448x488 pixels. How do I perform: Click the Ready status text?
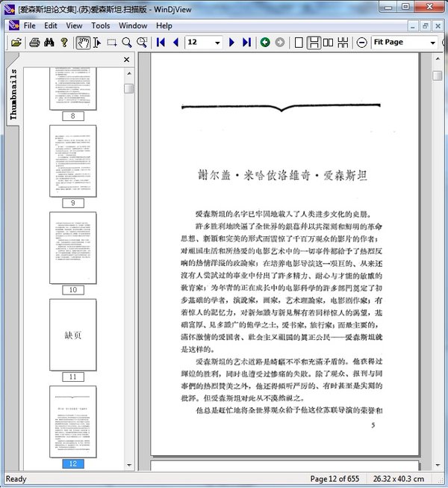click(x=16, y=479)
